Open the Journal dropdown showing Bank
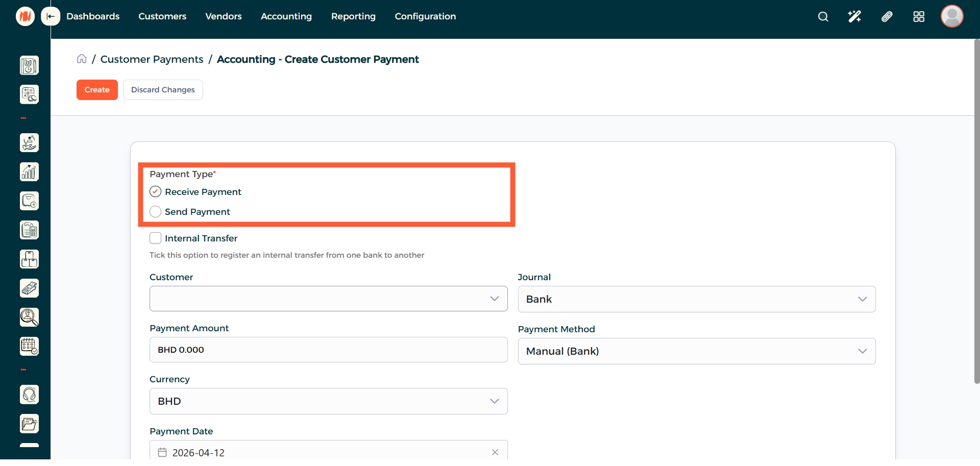 tap(696, 299)
